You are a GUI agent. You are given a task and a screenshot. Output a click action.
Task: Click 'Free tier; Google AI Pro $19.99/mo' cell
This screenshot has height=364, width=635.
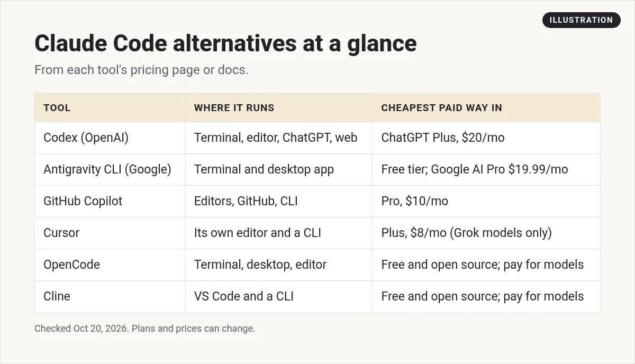(486, 170)
